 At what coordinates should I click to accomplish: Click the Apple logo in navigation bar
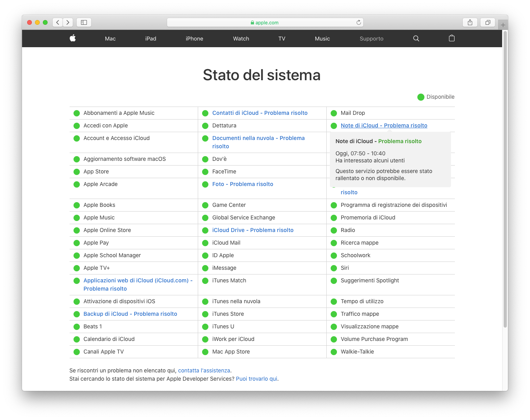[x=73, y=38]
